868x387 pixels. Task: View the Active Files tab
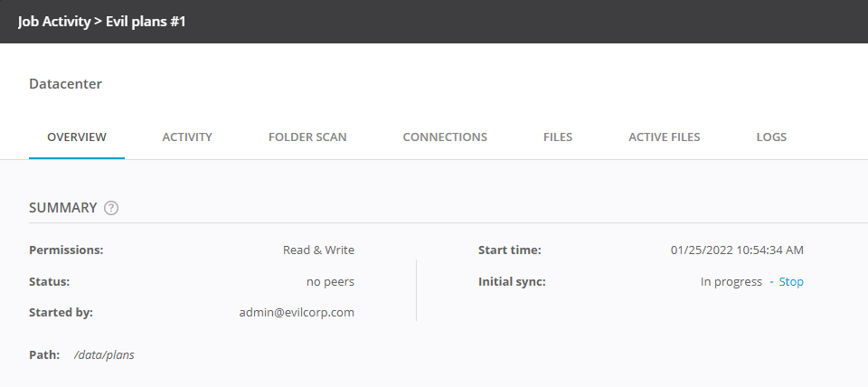coord(665,137)
